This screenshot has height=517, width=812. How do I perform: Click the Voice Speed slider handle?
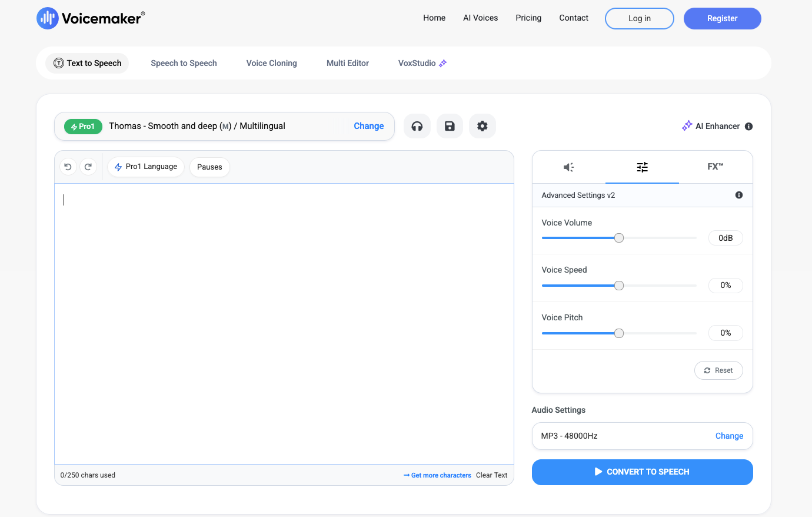point(619,286)
